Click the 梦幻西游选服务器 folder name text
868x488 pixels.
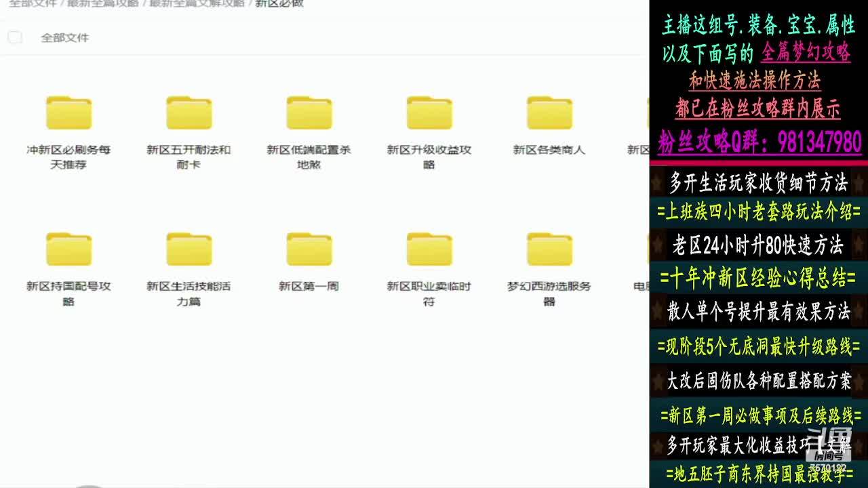[549, 293]
